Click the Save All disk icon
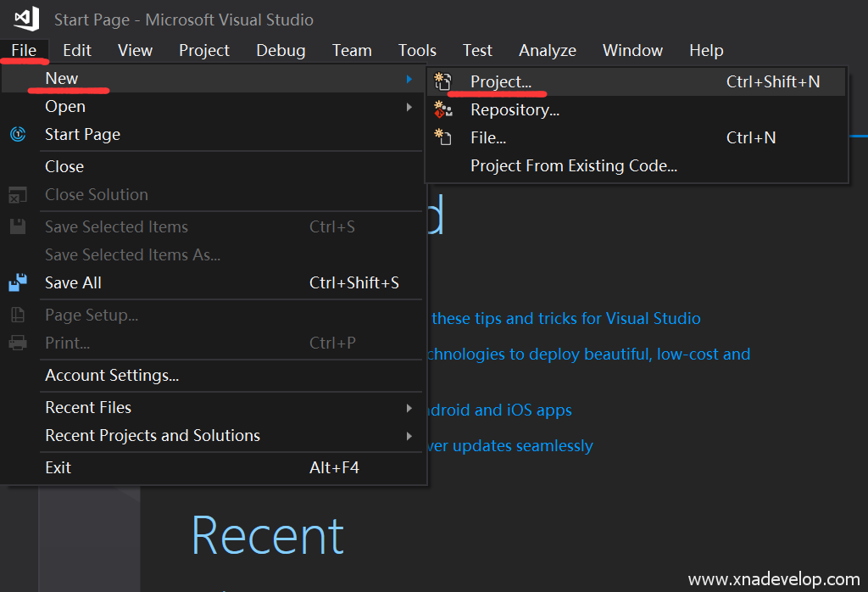Screen dimensions: 868x592 coord(18,282)
